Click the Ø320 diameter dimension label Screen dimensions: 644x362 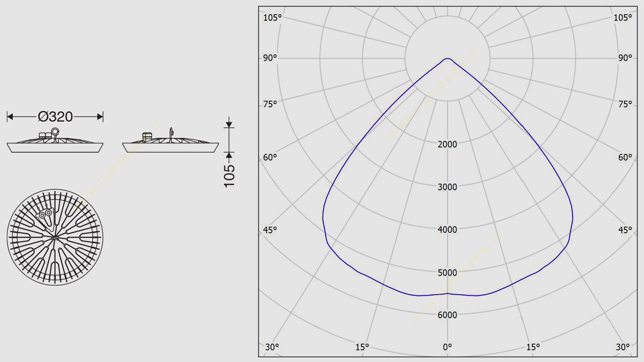tap(55, 116)
